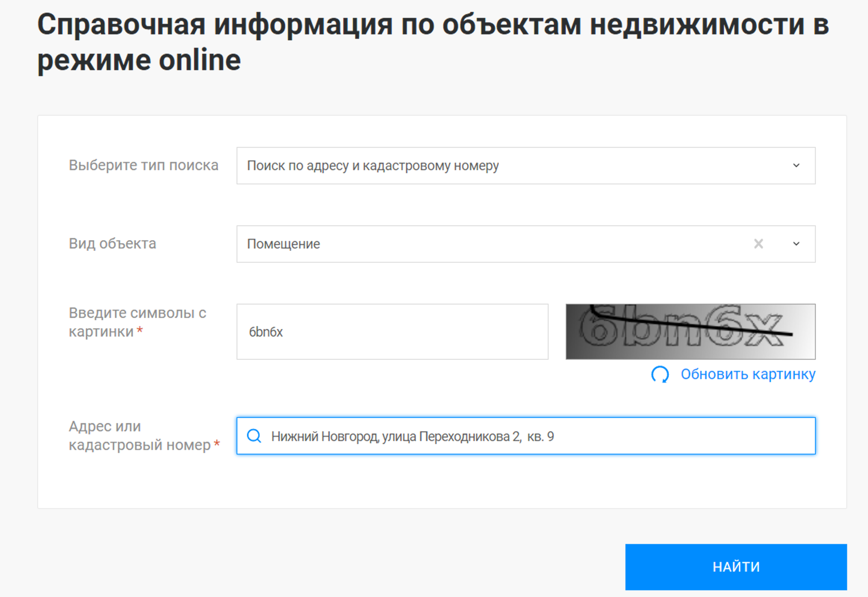Screen dimensions: 868x597
Task: Click the 'Выберите тип поиска' label
Action: 144,165
